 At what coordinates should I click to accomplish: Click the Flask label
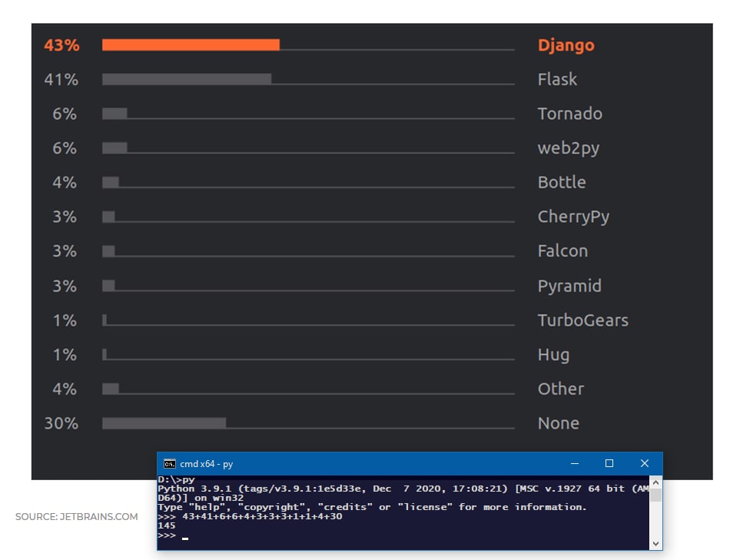[557, 79]
